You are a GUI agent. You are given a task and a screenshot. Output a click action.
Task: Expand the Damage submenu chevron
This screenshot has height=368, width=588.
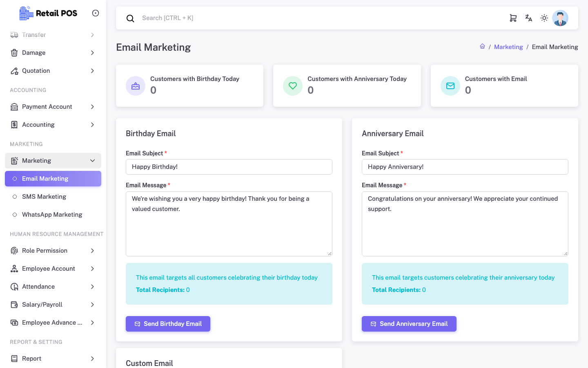[93, 53]
